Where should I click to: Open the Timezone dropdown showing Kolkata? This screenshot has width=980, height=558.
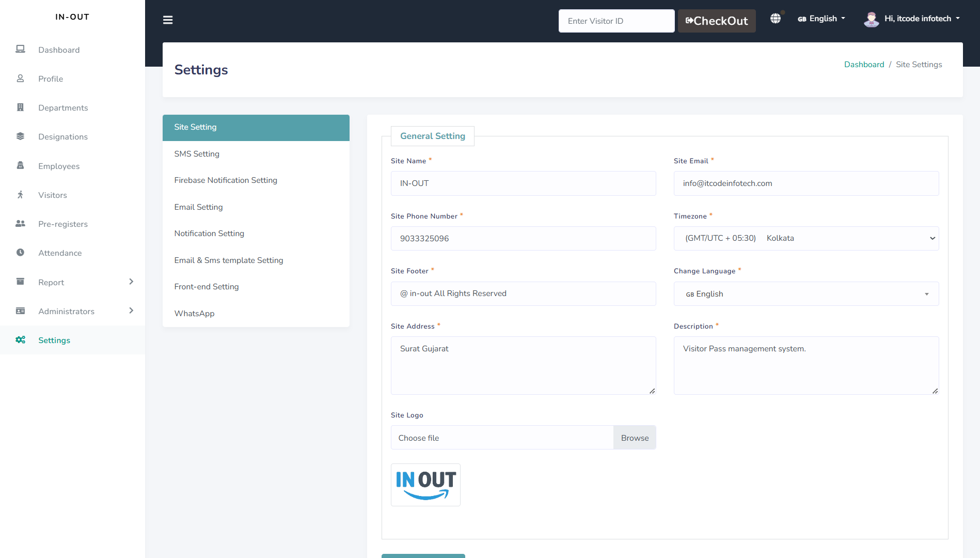point(806,238)
